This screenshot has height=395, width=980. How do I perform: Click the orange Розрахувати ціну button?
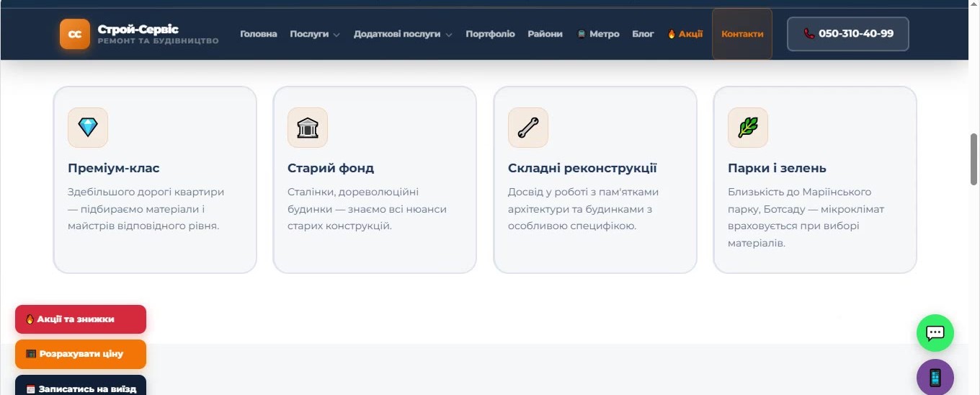coord(81,354)
